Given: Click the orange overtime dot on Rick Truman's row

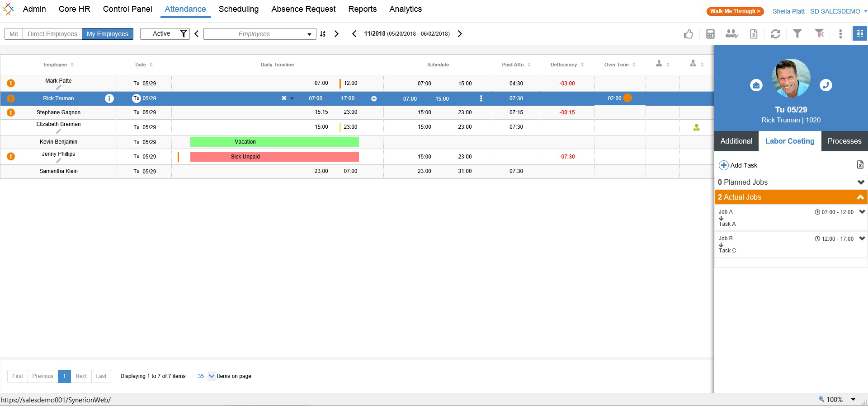Looking at the screenshot, I should point(627,98).
